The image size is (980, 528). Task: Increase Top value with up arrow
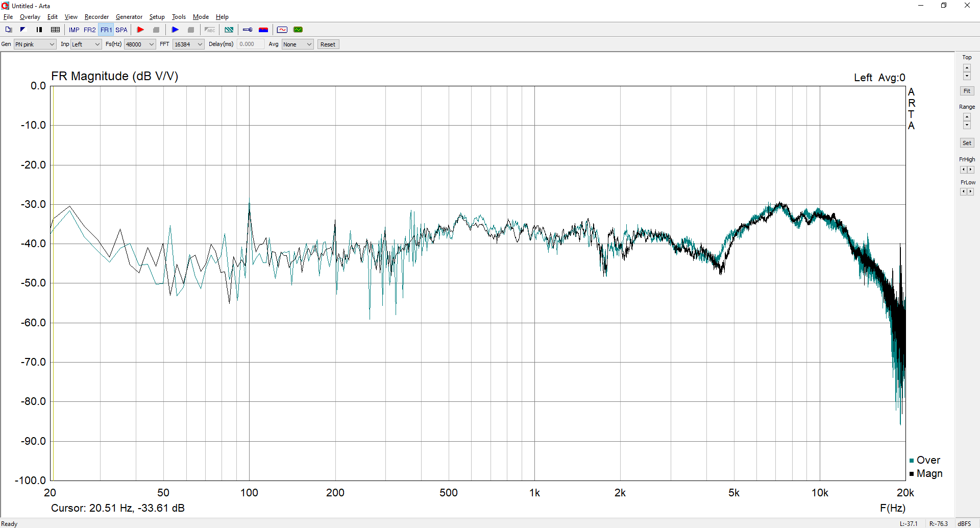click(967, 67)
